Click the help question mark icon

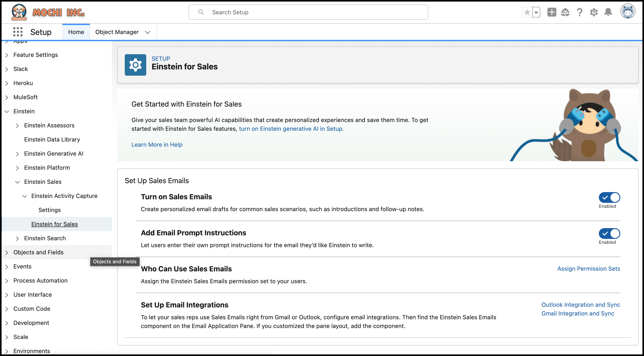[579, 12]
